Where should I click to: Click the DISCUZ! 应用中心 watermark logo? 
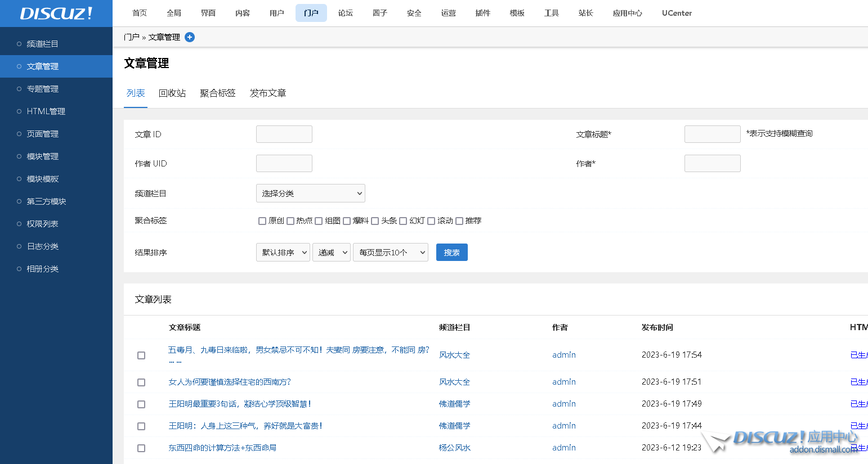tap(782, 440)
